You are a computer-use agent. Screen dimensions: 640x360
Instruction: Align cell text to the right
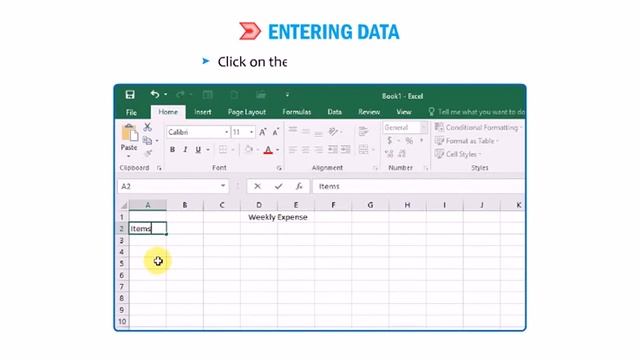click(x=319, y=150)
